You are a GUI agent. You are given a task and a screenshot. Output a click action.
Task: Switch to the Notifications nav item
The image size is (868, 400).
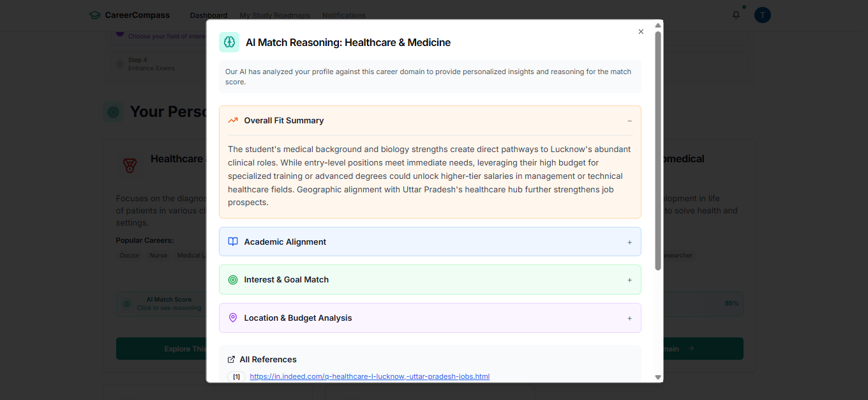pos(344,15)
